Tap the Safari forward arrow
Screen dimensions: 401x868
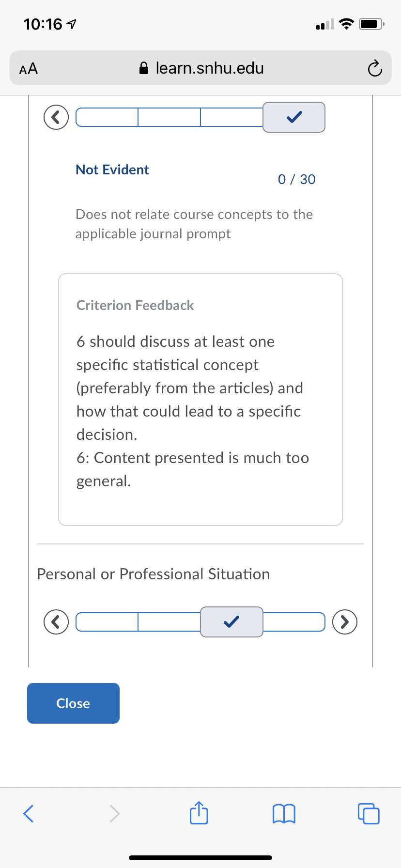pos(114,814)
